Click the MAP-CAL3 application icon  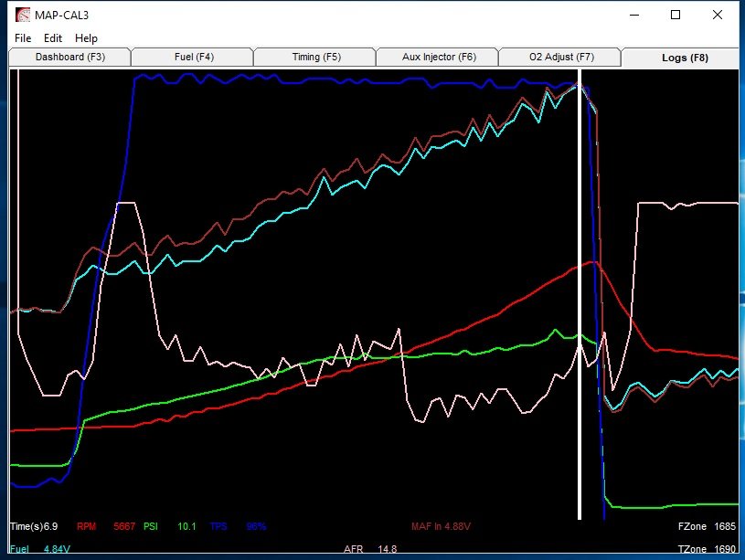pos(22,16)
